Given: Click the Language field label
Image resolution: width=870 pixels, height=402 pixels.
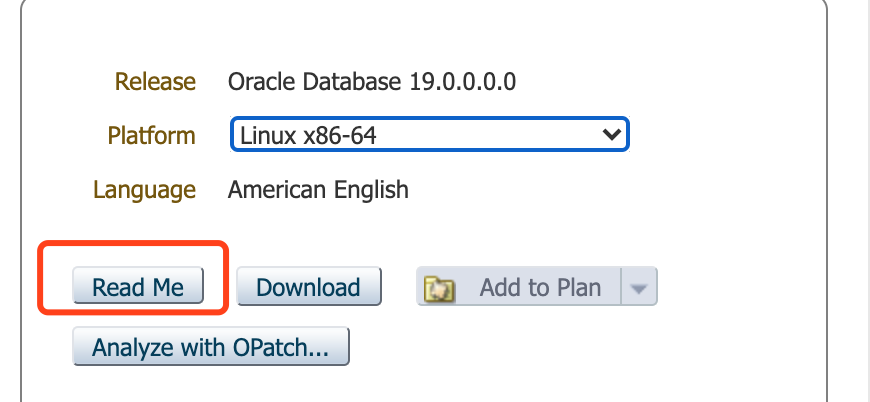Looking at the screenshot, I should point(144,189).
